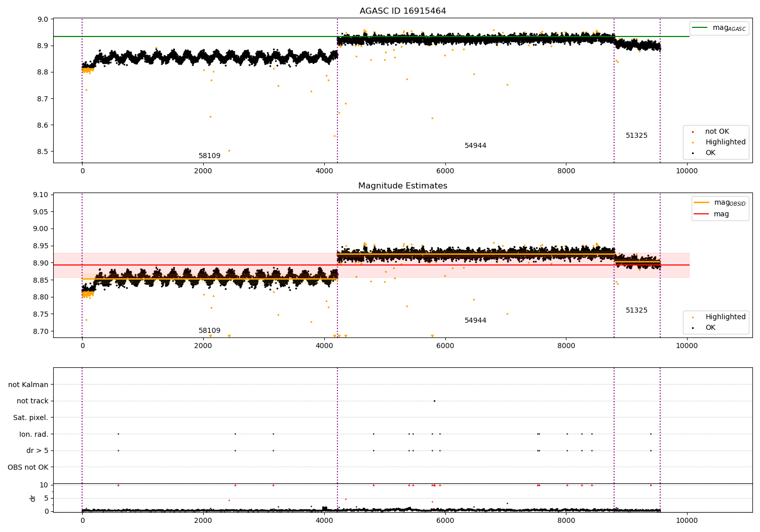Click the 10 tick on the dr axis
Viewport: 760px width, 532px height.
44,485
